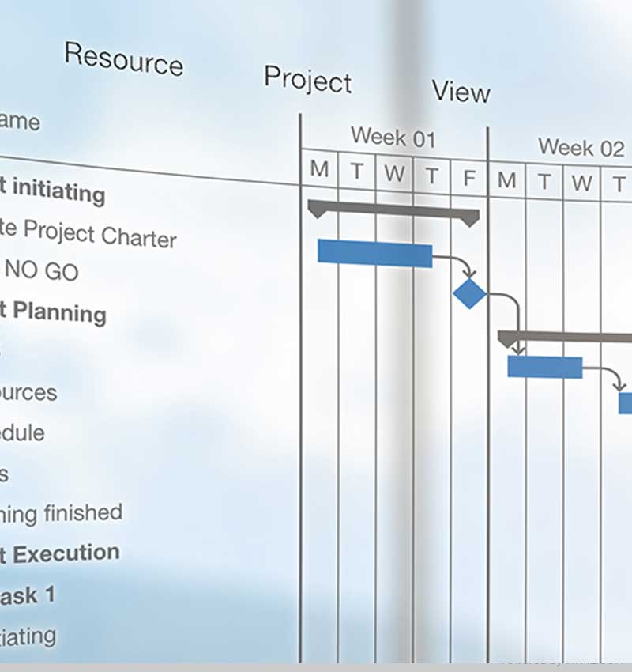Open the Resource menu

124,59
